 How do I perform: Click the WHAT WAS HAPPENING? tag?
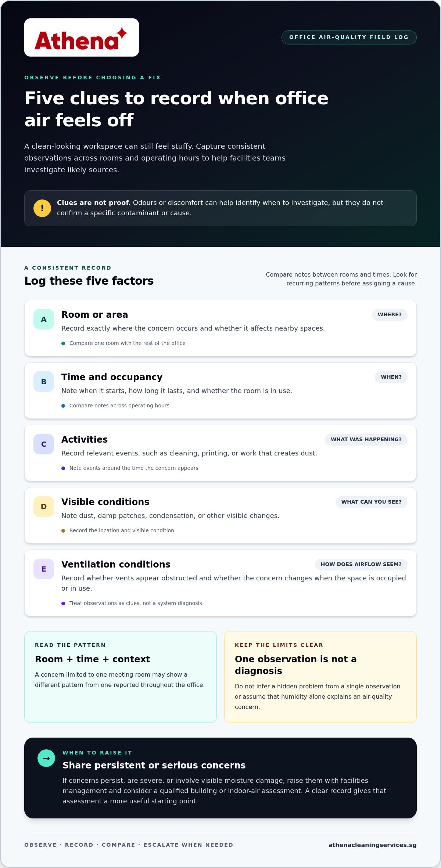click(x=366, y=440)
